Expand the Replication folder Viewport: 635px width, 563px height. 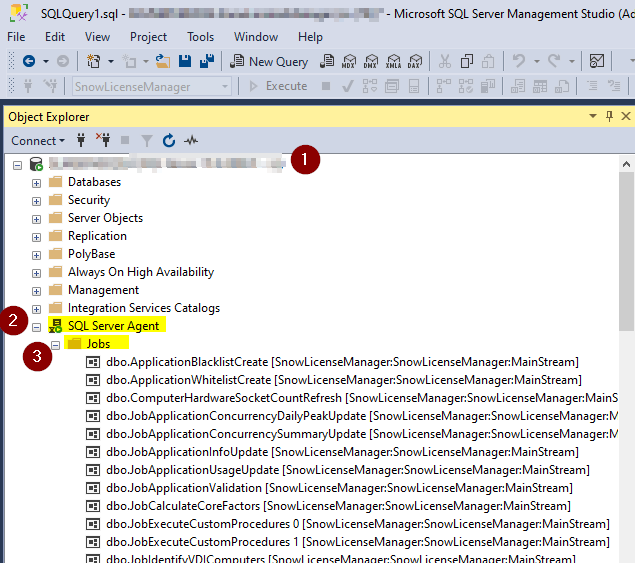click(x=36, y=237)
